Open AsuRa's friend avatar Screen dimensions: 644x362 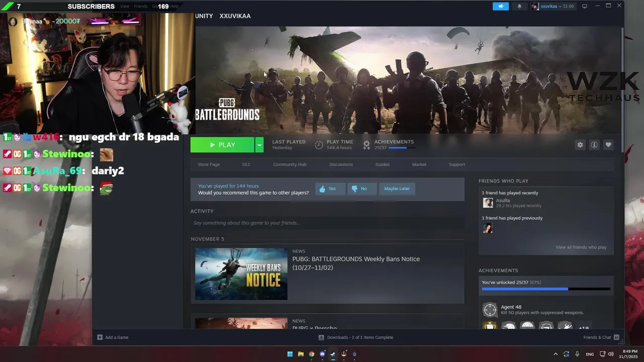click(x=488, y=203)
